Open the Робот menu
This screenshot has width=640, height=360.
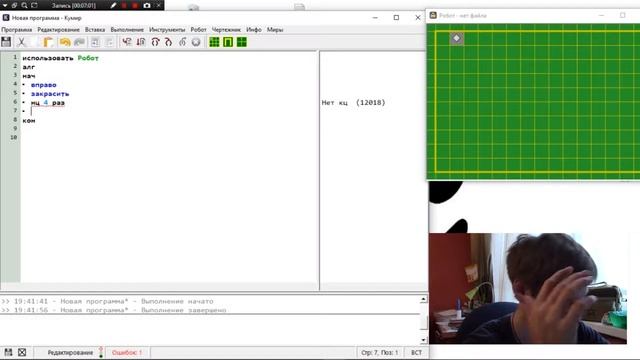[x=198, y=29]
